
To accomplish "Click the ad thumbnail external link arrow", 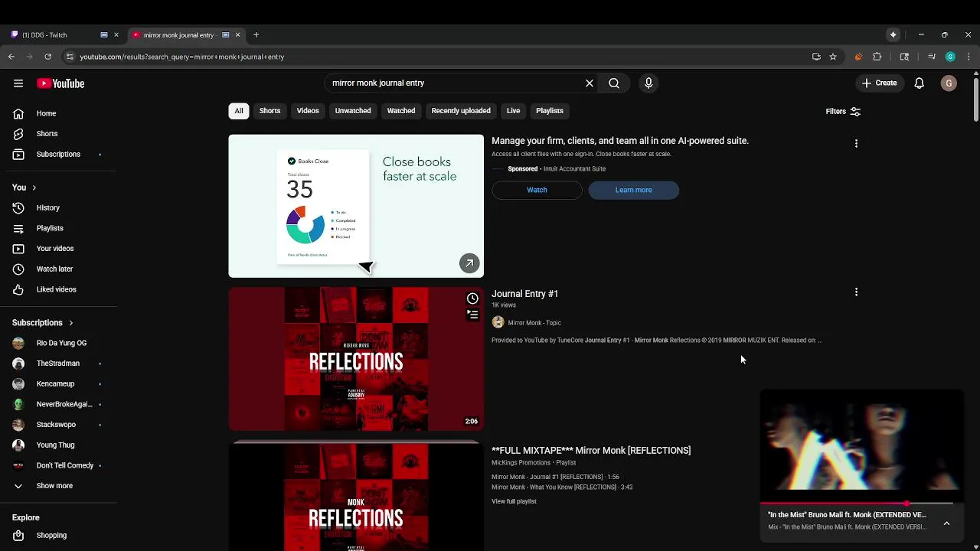I will 469,263.
